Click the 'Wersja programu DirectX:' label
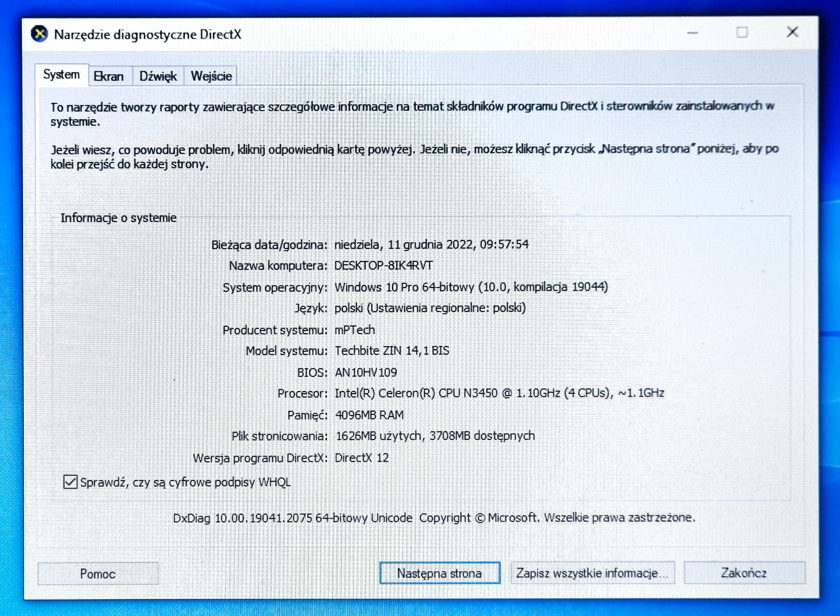This screenshot has height=616, width=840. click(x=260, y=458)
